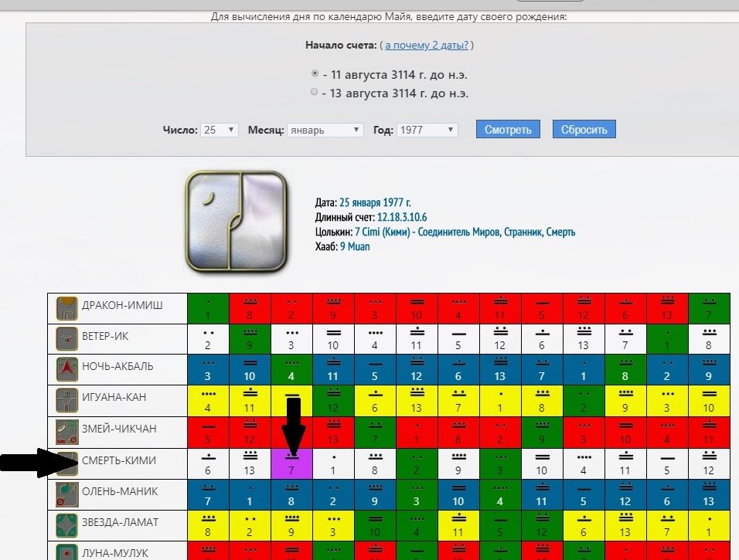Click cell 10 in Игуана-Кан last column

point(710,401)
